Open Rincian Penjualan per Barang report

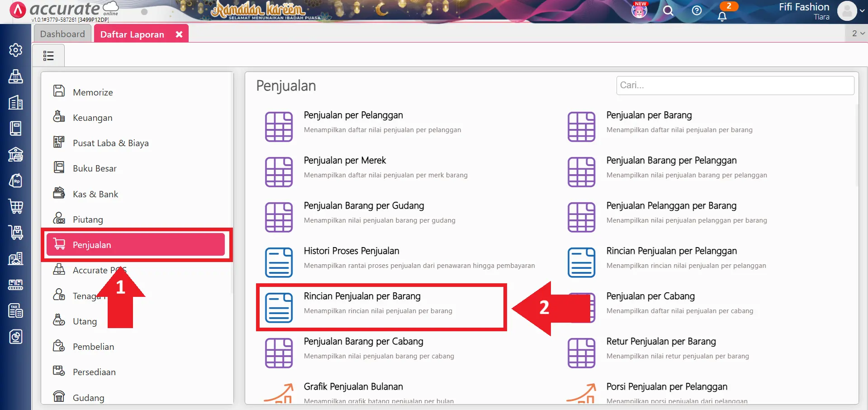coord(362,296)
